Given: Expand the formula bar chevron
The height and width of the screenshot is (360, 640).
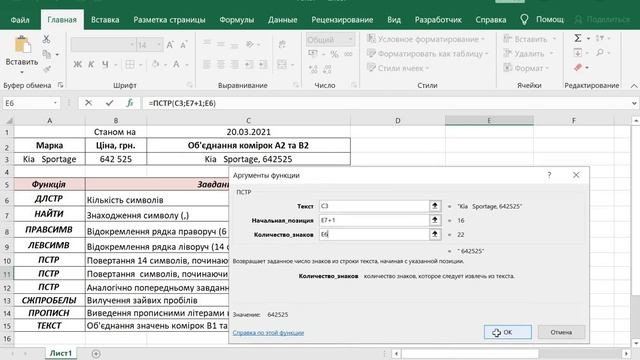Looking at the screenshot, I should (634, 103).
